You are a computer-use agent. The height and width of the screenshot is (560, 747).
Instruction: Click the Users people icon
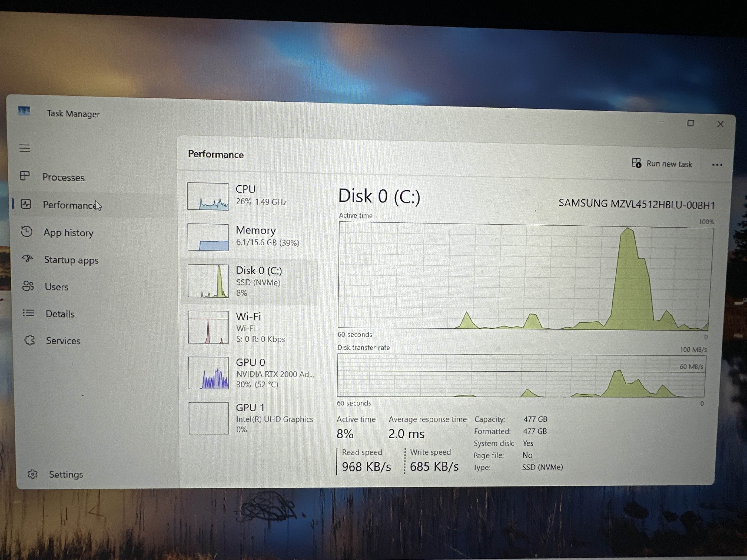tap(28, 286)
